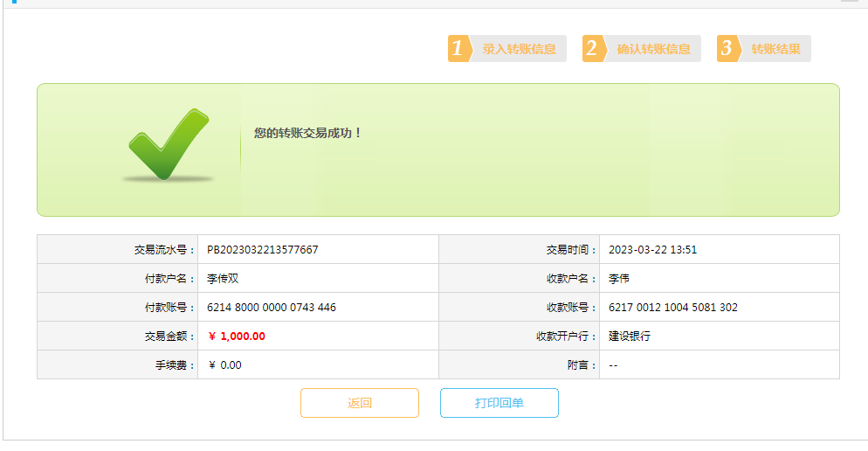Click the 您的转账交易成功 message text
This screenshot has height=451, width=868.
click(307, 133)
